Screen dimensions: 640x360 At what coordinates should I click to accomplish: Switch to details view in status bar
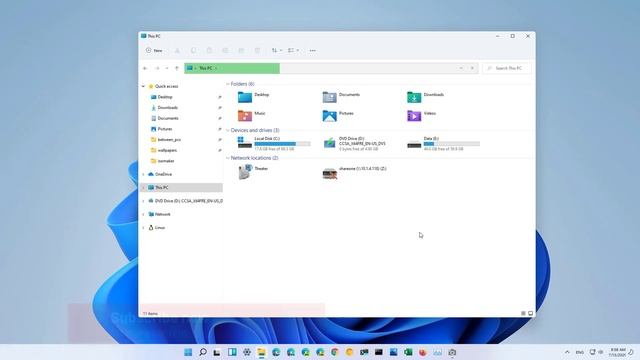pos(523,313)
